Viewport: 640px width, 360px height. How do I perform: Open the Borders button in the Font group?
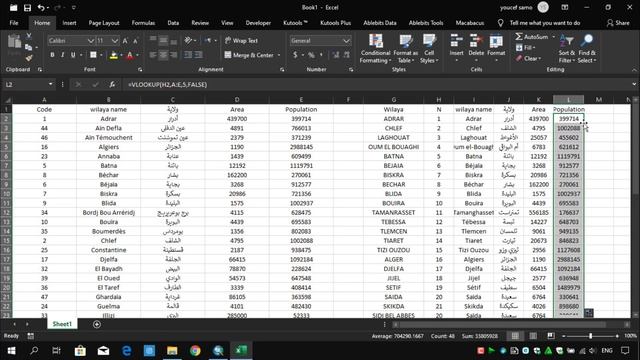tap(93, 55)
